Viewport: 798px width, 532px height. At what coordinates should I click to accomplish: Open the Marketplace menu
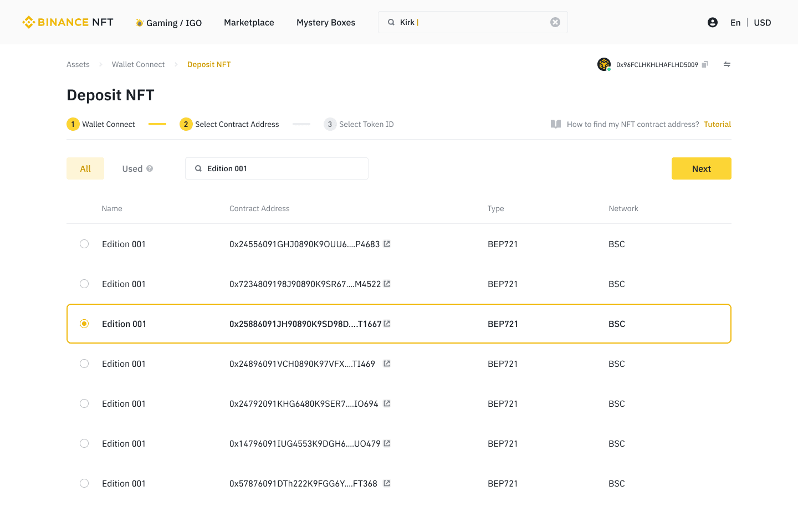coord(249,22)
